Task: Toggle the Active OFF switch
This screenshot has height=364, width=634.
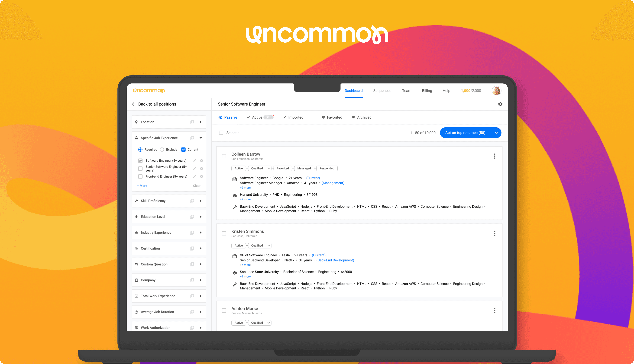Action: coord(268,117)
